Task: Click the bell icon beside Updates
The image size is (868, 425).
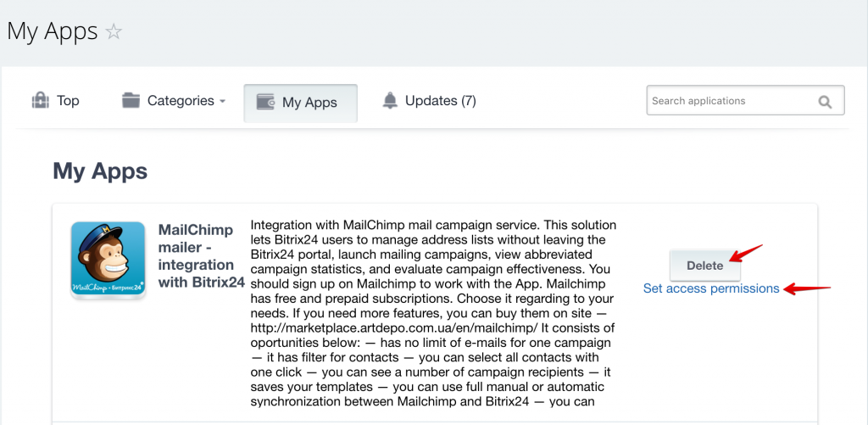Action: click(390, 100)
